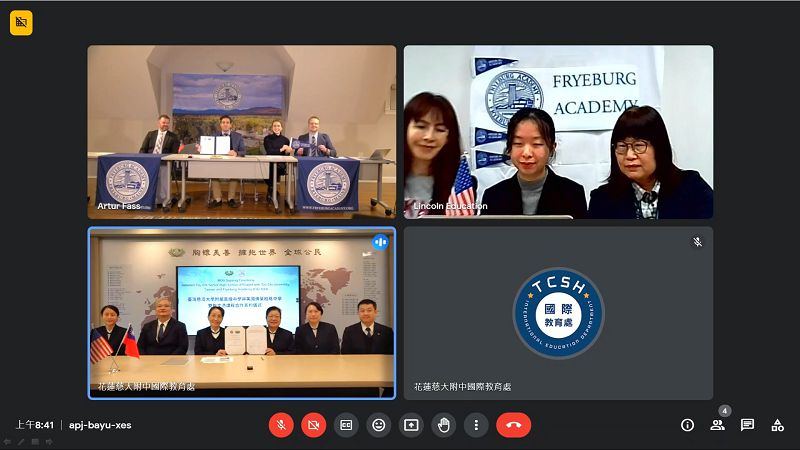Click the highlighted active speaker video tile

[241, 313]
